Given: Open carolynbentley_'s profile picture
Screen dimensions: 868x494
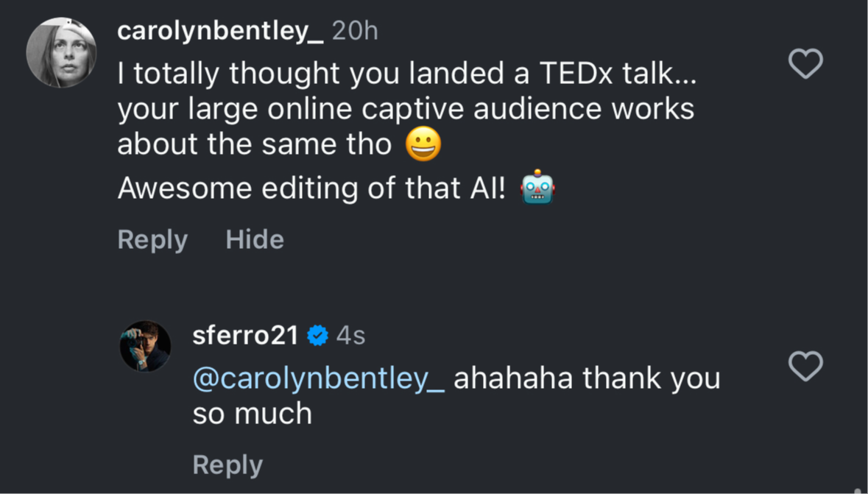Looking at the screenshot, I should click(62, 53).
